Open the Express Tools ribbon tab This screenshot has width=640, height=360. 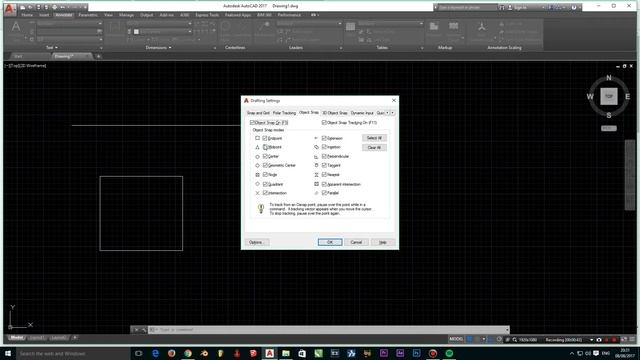(207, 15)
